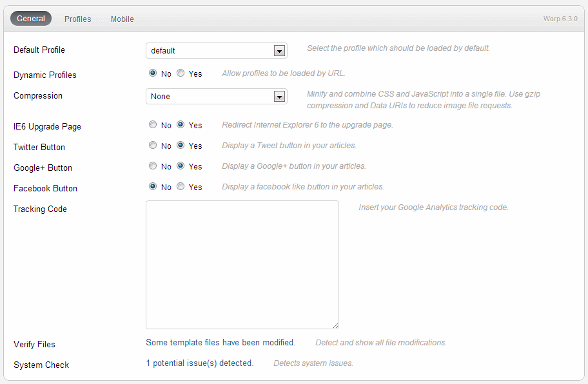
Task: Expand the Compression dropdown arrow
Action: (279, 97)
